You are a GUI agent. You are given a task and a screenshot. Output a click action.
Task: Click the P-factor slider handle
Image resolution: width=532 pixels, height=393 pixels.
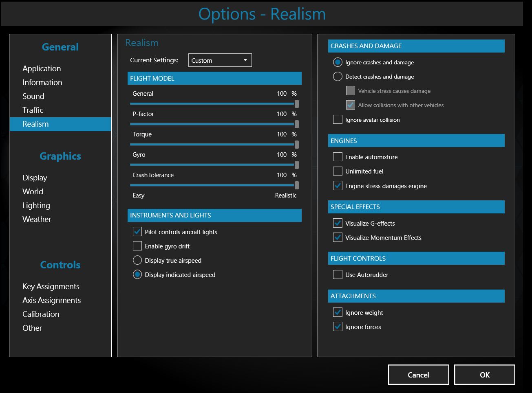pos(296,124)
